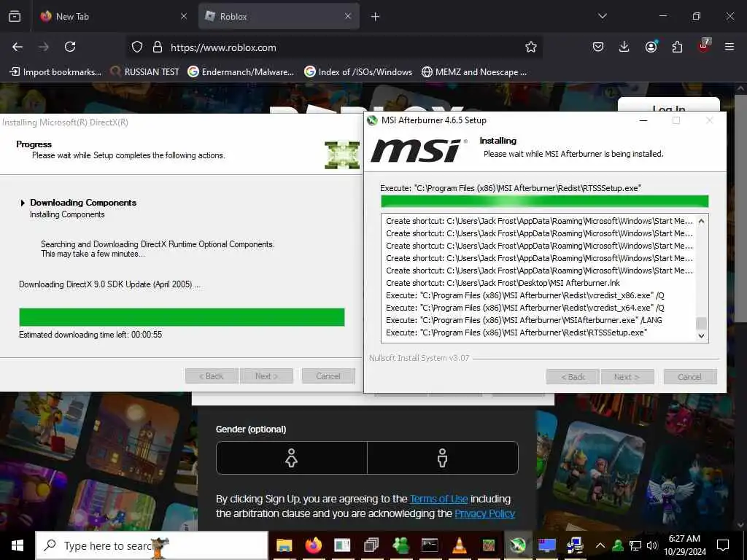The width and height of the screenshot is (747, 560).
Task: Open VLC media player from taskbar
Action: [x=460, y=545]
